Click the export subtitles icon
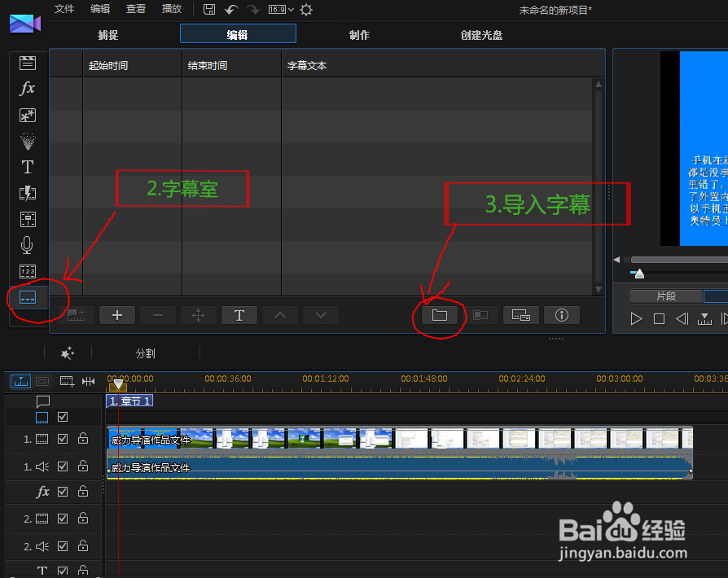The height and width of the screenshot is (578, 728). 480,315
